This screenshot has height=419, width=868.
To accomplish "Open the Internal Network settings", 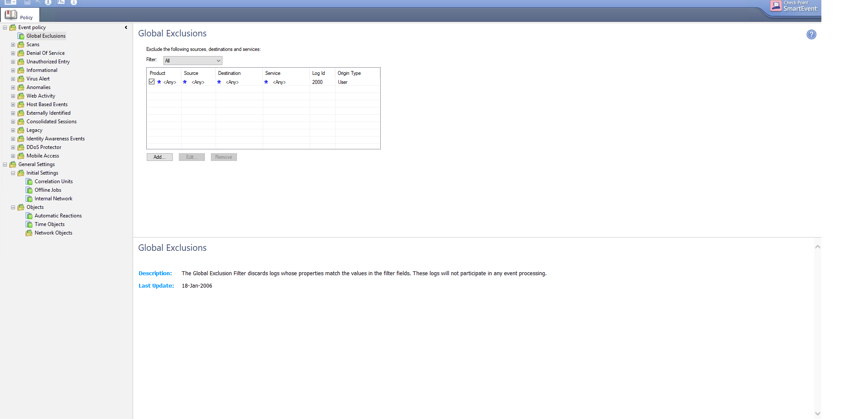I will tap(53, 198).
